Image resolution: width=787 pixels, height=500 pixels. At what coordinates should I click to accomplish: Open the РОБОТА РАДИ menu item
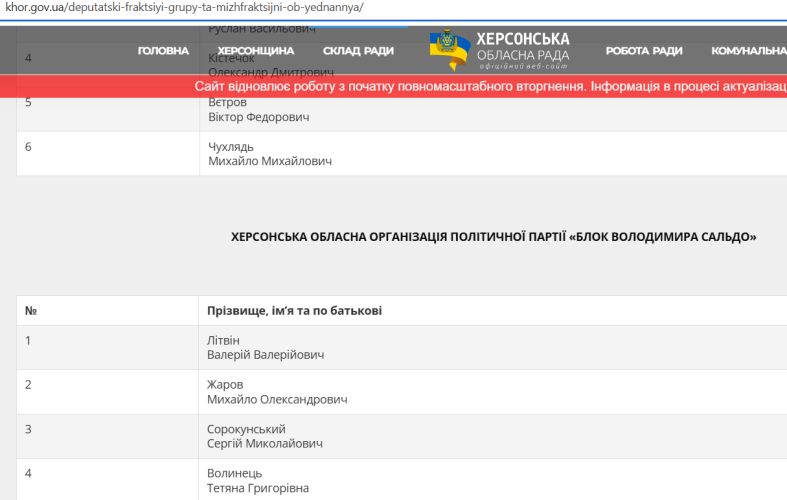coord(644,51)
